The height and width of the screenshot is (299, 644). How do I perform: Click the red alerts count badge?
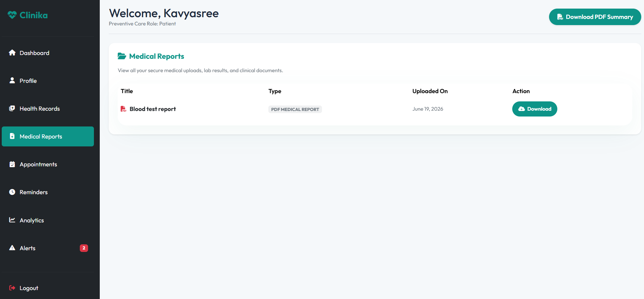tap(84, 248)
